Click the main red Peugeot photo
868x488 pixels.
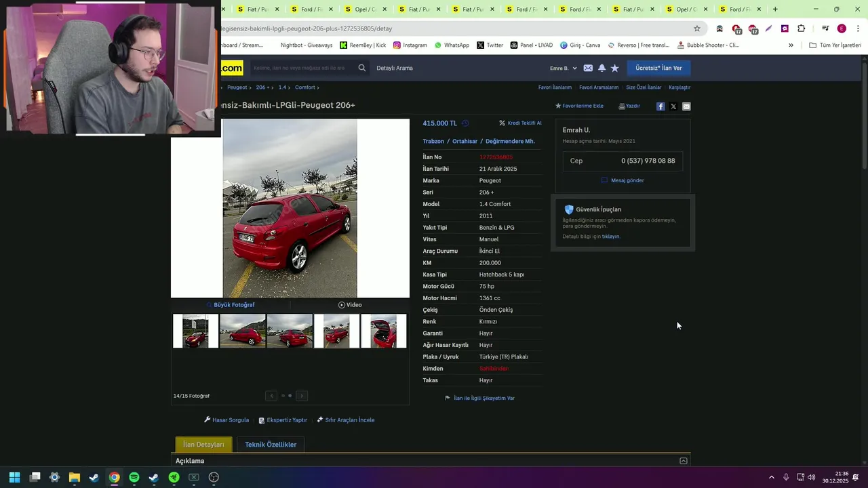290,209
